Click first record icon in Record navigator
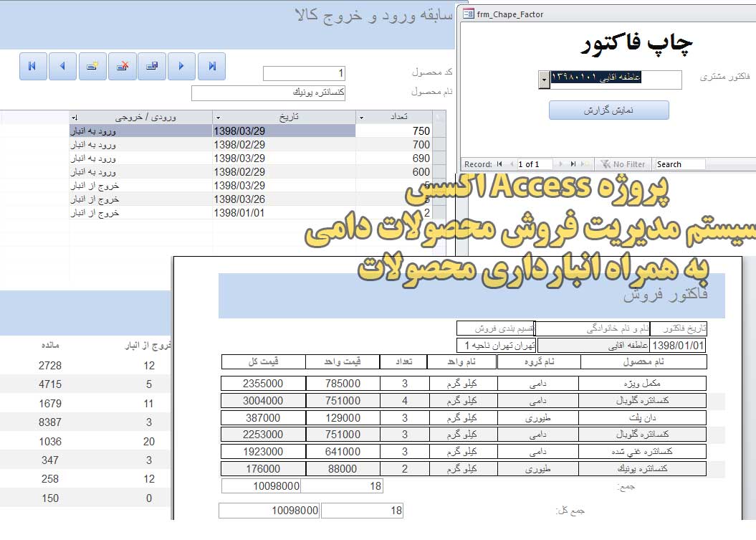 (500, 164)
